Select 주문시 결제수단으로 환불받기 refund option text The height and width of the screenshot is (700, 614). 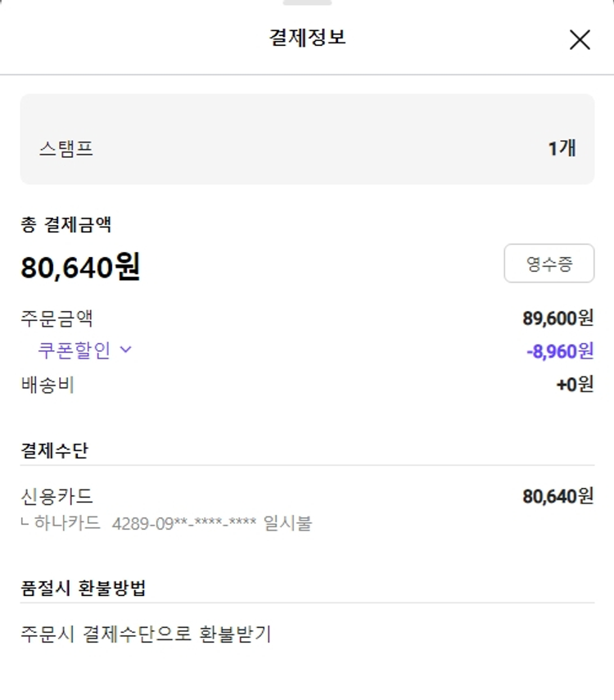pyautogui.click(x=146, y=634)
